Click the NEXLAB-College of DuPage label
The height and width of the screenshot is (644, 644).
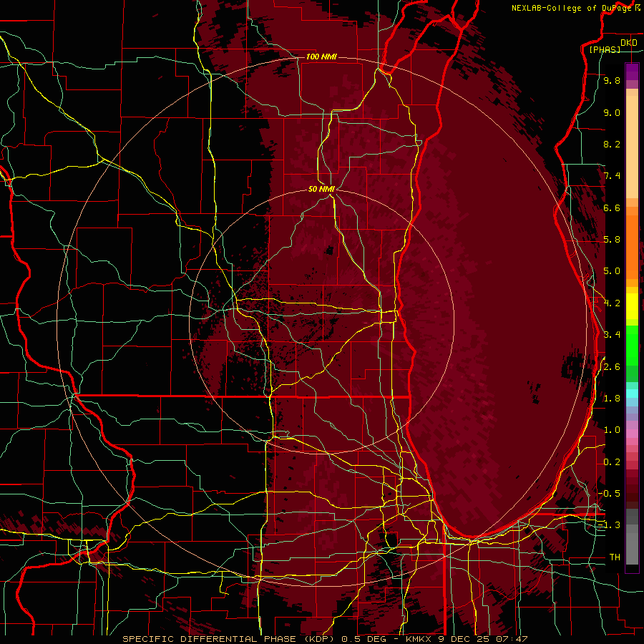[572, 8]
